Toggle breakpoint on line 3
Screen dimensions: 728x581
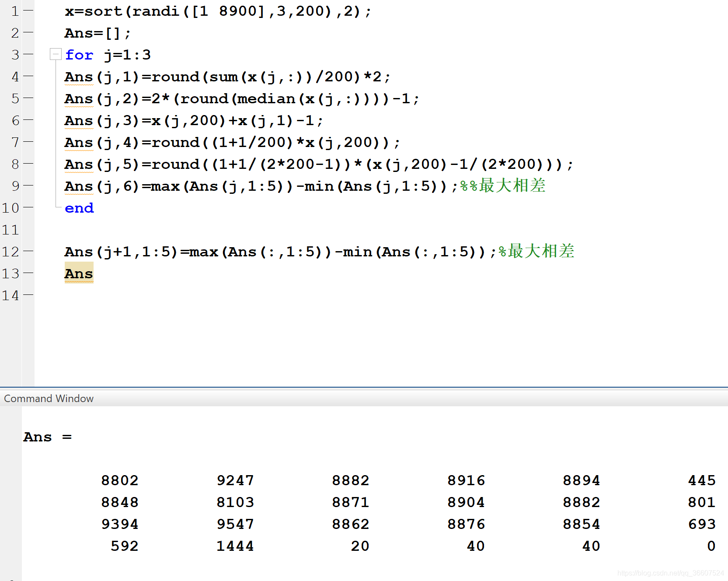click(28, 54)
